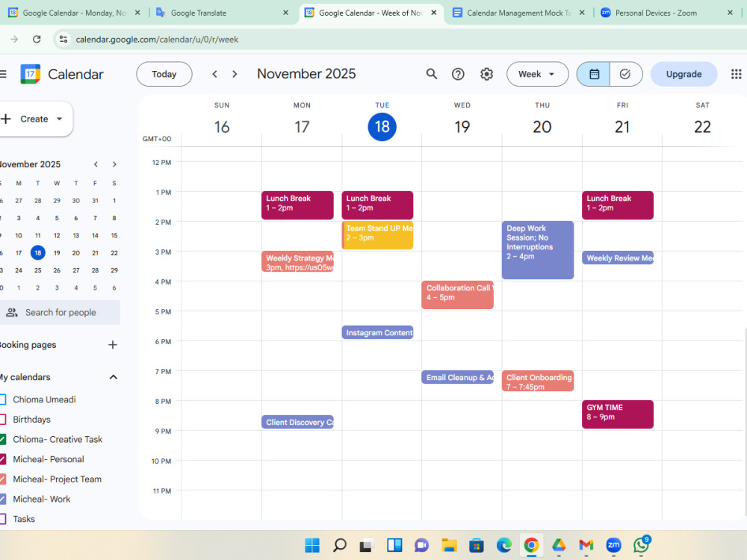747x560 pixels.
Task: Select date 25 in mini calendar
Action: click(37, 270)
